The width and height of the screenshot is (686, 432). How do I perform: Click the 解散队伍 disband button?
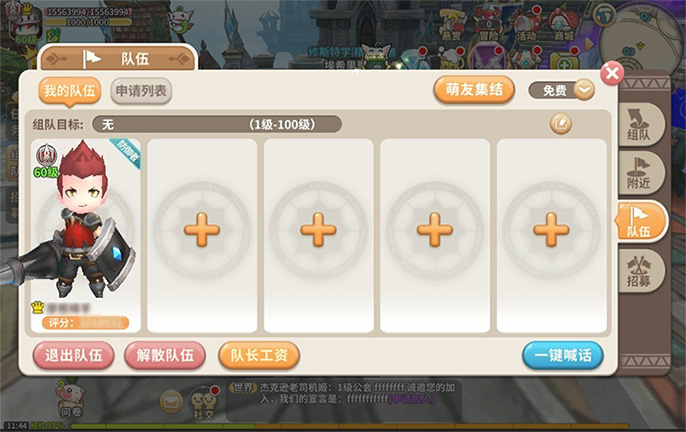pyautogui.click(x=165, y=355)
